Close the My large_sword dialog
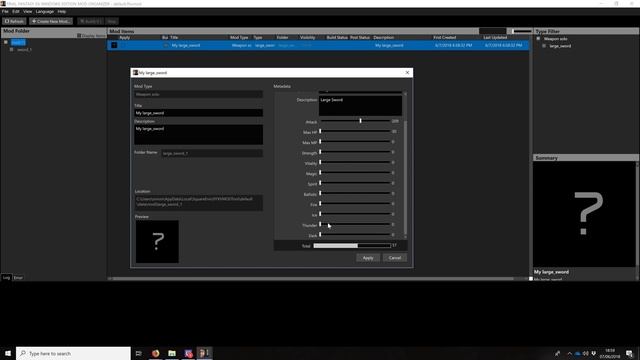The image size is (640, 360). point(407,73)
